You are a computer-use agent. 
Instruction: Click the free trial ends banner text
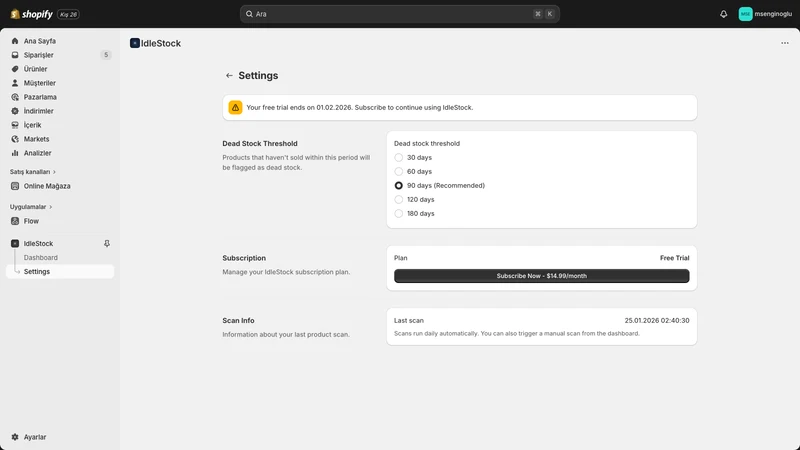360,108
